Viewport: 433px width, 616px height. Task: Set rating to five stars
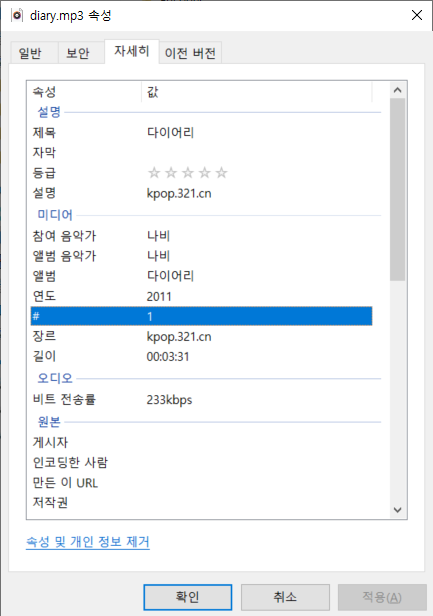coord(222,172)
